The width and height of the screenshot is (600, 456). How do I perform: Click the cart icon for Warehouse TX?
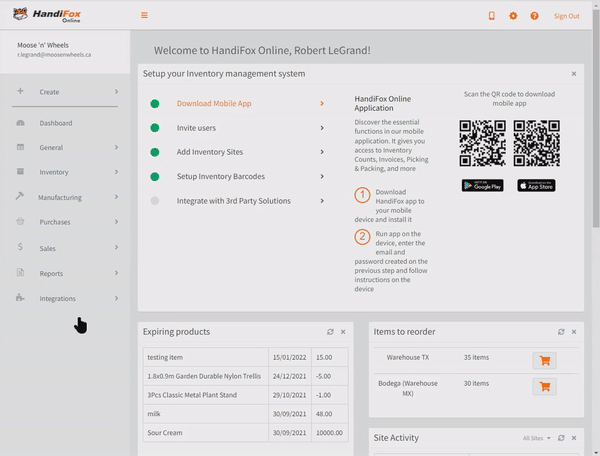click(544, 361)
